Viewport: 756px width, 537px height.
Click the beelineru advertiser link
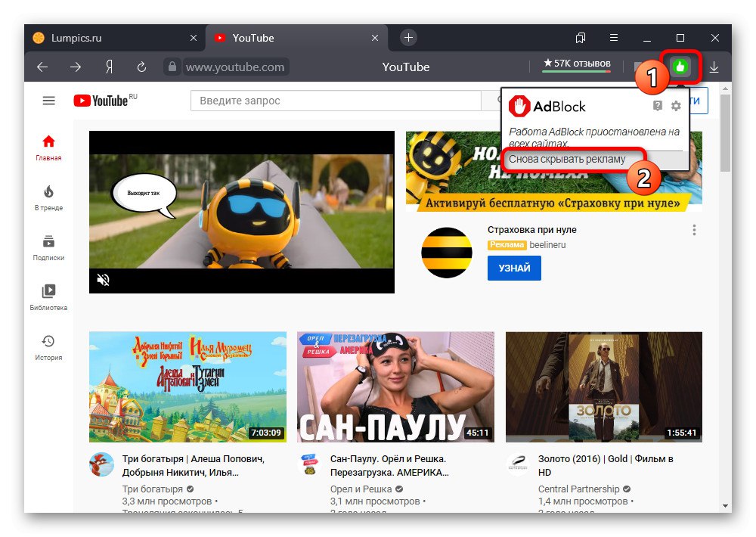coord(547,244)
